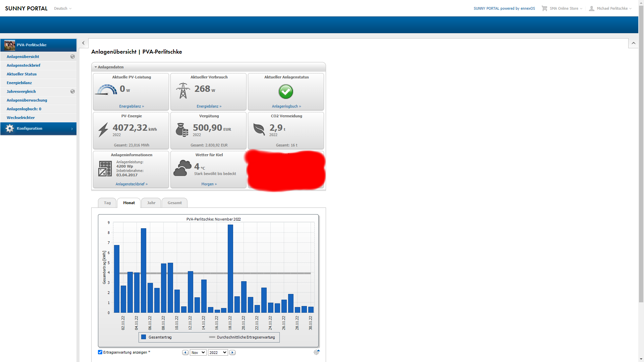Viewport: 644px width, 362px height.
Task: Click the green Anlagenstatus checkmark icon
Action: [x=286, y=92]
